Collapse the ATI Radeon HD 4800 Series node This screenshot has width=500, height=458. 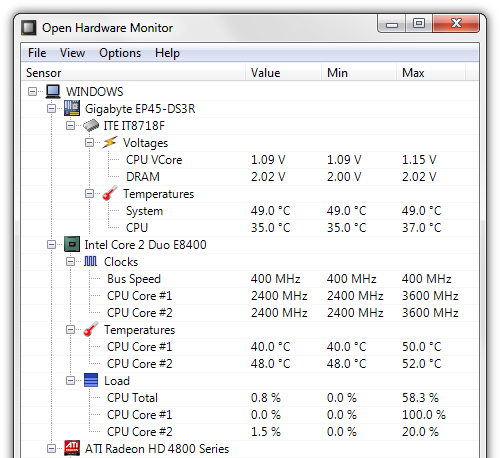point(51,448)
